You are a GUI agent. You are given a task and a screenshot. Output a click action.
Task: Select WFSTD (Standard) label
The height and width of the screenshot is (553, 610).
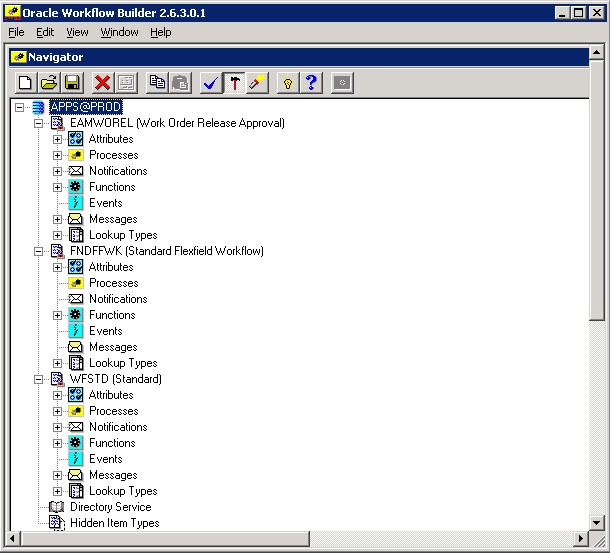tap(116, 379)
